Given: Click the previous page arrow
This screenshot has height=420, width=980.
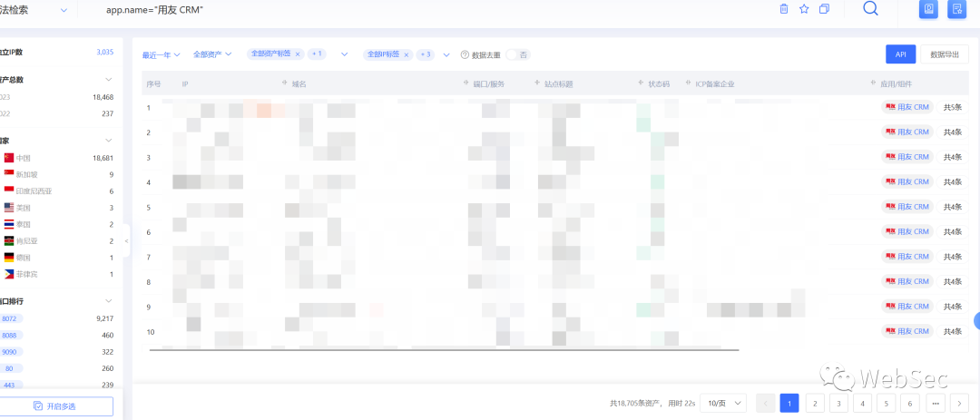Looking at the screenshot, I should (x=766, y=403).
